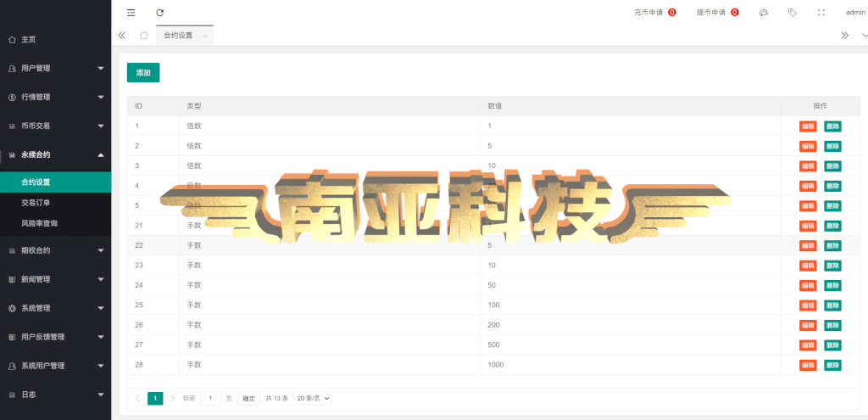Viewport: 868px width, 420px height.
Task: Expand the 新闻管理 sidebar menu
Action: point(55,279)
